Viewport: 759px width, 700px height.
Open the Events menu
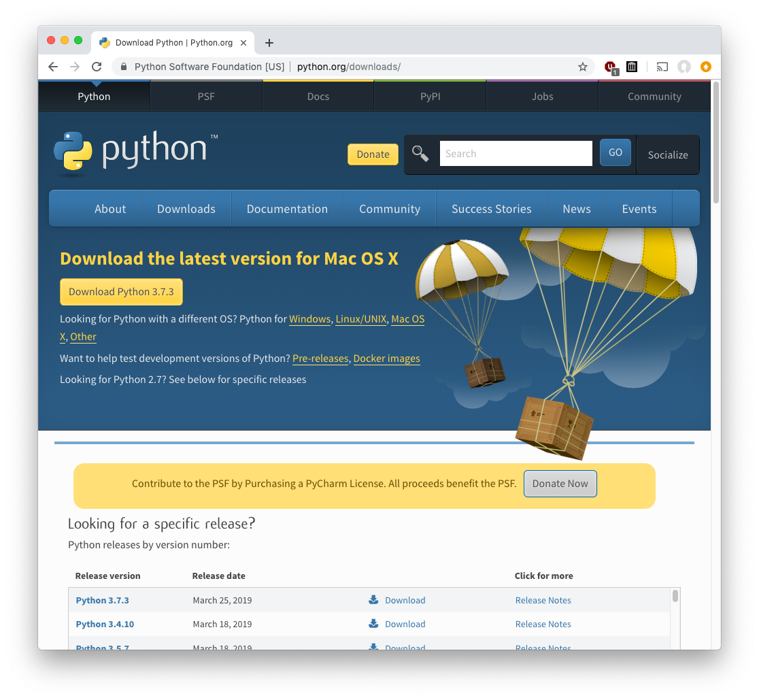[x=639, y=209]
